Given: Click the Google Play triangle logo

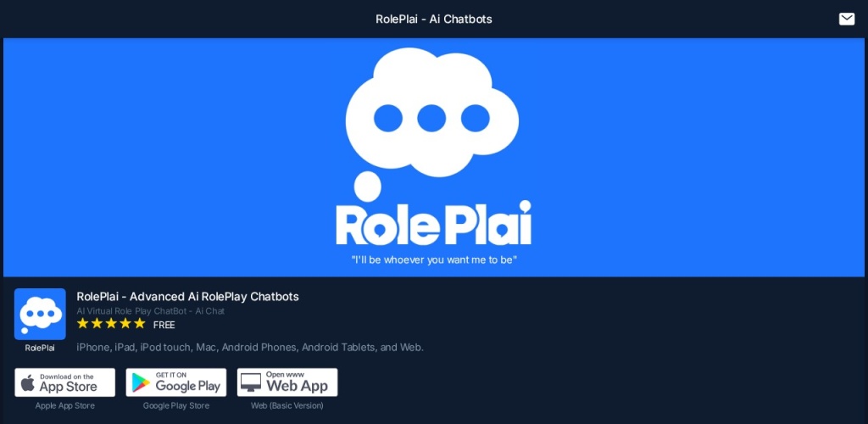Looking at the screenshot, I should click(142, 382).
